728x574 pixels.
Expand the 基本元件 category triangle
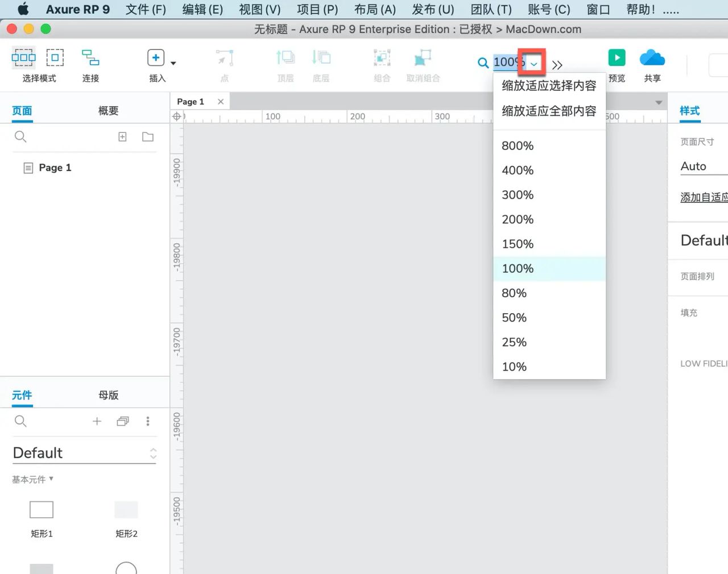[51, 479]
